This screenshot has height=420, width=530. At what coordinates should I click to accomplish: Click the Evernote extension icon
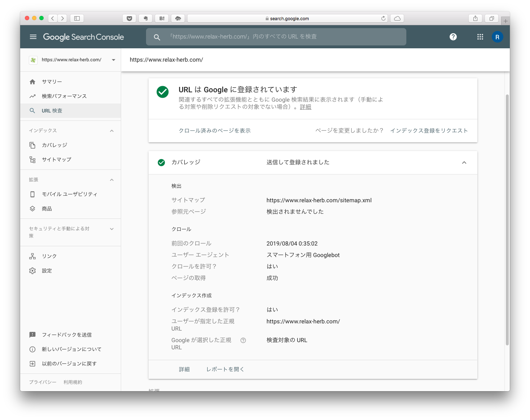146,18
